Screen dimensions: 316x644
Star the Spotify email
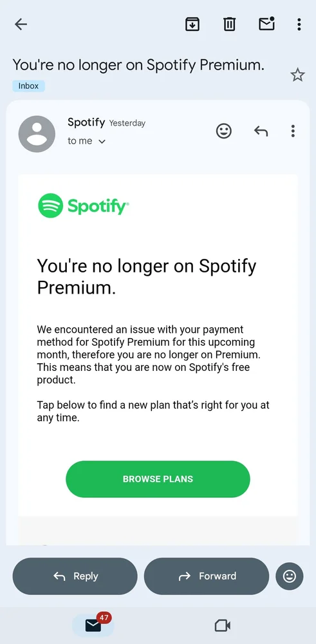[x=297, y=75]
